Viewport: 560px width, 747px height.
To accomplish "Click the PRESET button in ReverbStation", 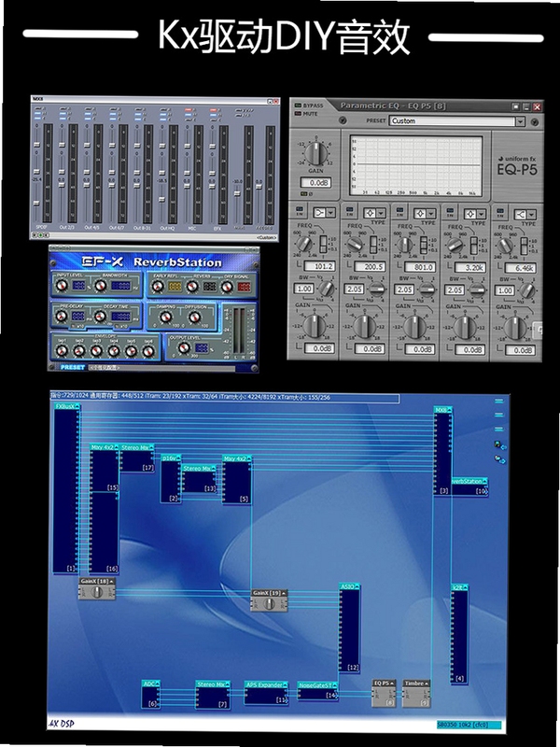I will pyautogui.click(x=73, y=367).
